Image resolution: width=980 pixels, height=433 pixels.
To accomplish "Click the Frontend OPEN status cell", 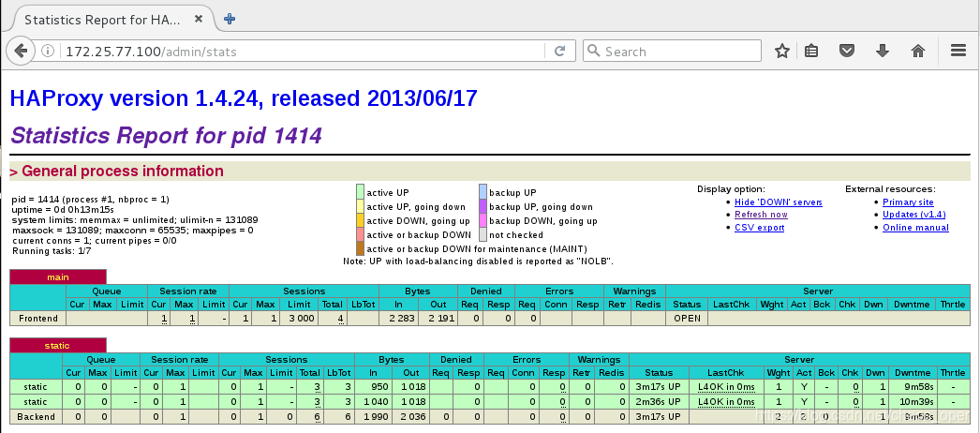I will (687, 318).
